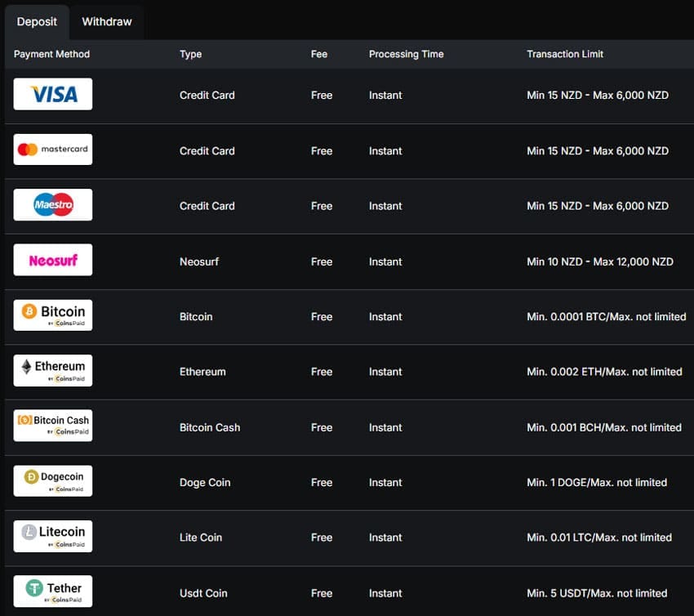Click the Free fee label for Ethereum
694x616 pixels.
(x=321, y=372)
